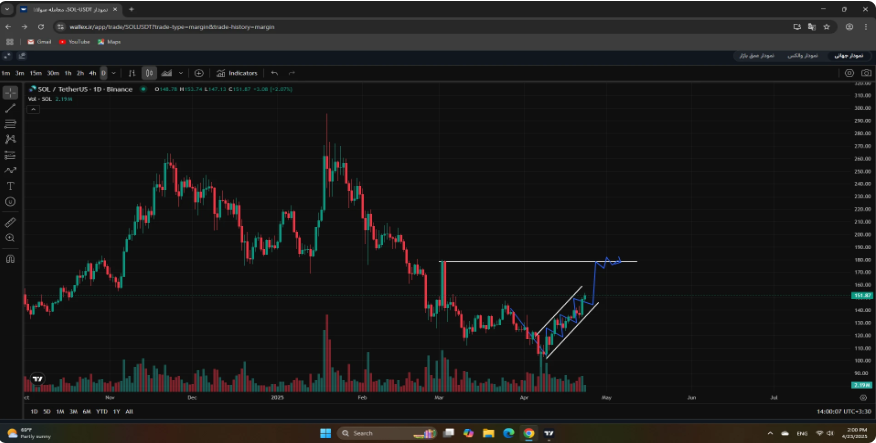Activate the ruler measure tool
Image resolution: width=876 pixels, height=443 pixels.
[x=10, y=223]
